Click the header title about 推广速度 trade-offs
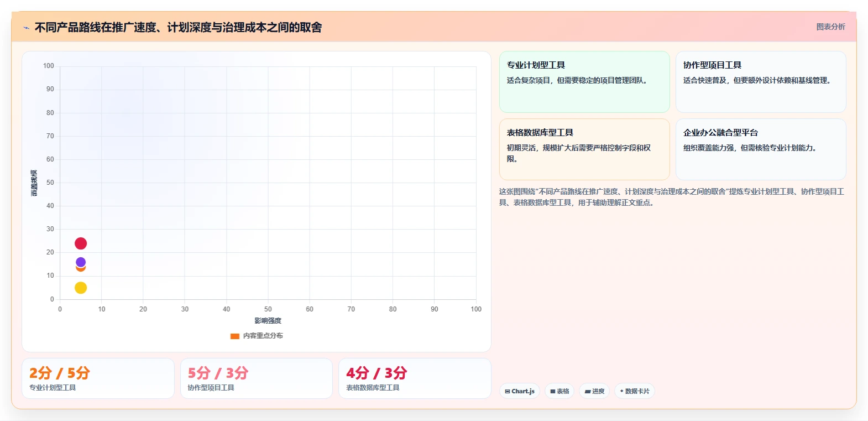Viewport: 868px width, 421px height. point(178,27)
